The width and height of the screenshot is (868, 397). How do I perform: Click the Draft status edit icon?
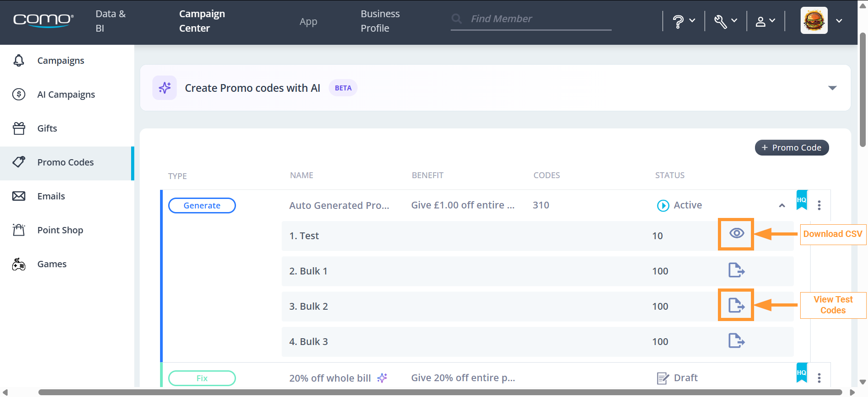[663, 378]
